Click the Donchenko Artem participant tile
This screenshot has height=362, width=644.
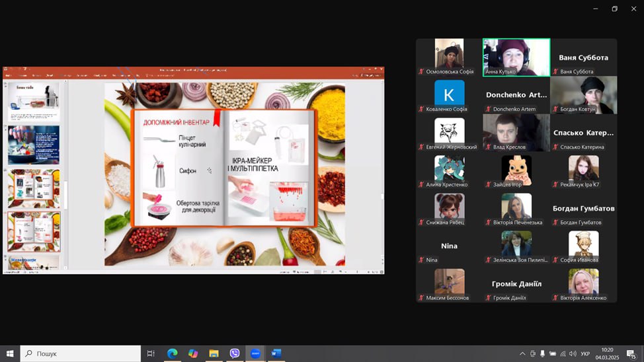(x=516, y=95)
